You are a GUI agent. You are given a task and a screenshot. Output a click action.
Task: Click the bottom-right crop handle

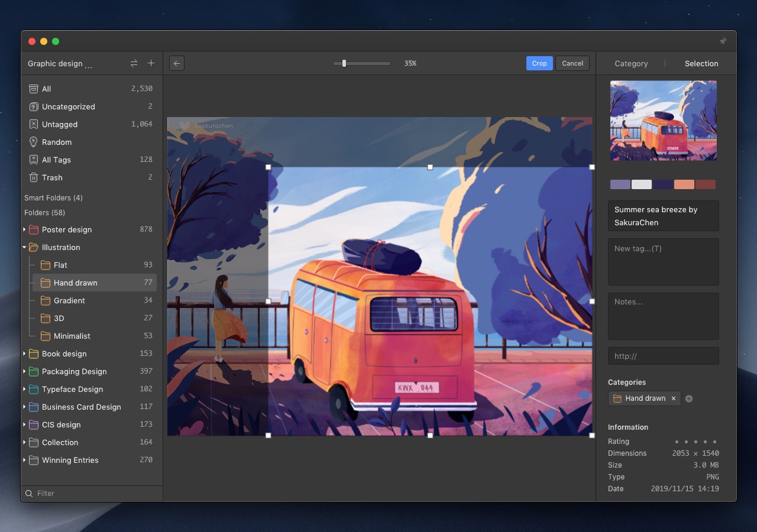592,435
